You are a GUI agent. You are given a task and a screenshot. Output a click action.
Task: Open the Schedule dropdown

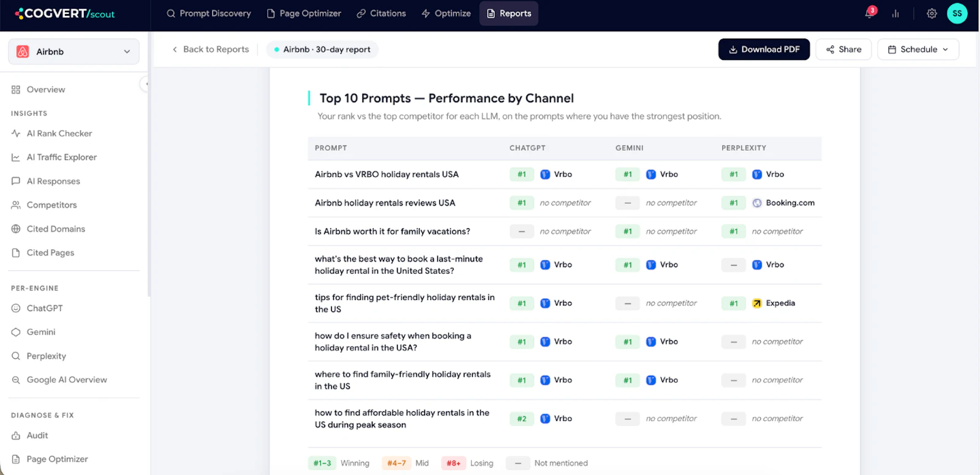[918, 50]
